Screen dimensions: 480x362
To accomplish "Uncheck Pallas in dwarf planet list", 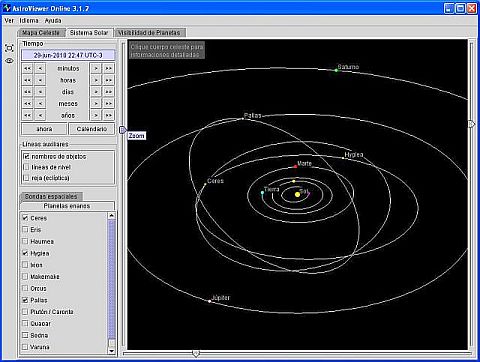I will 25,300.
